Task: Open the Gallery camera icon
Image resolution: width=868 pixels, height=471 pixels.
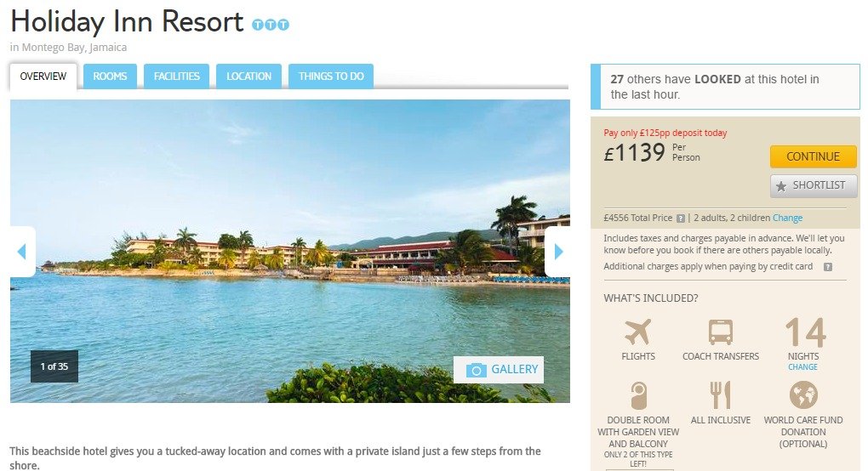Action: pyautogui.click(x=476, y=370)
